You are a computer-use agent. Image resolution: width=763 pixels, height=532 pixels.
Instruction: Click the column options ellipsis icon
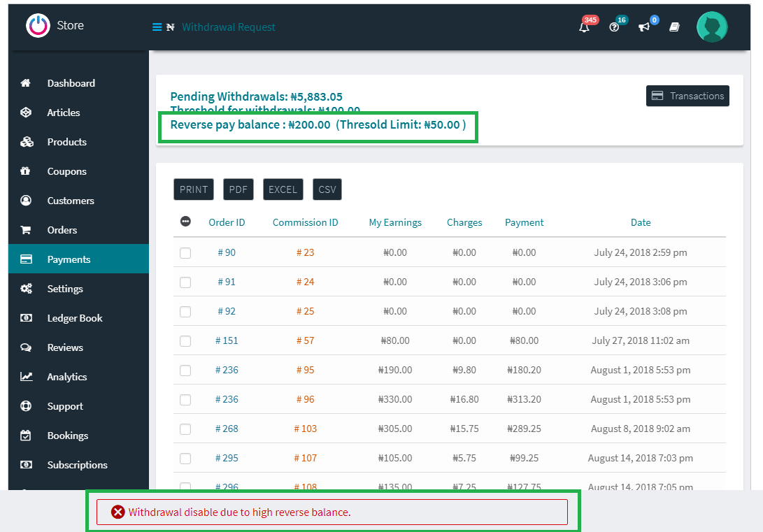pyautogui.click(x=185, y=222)
